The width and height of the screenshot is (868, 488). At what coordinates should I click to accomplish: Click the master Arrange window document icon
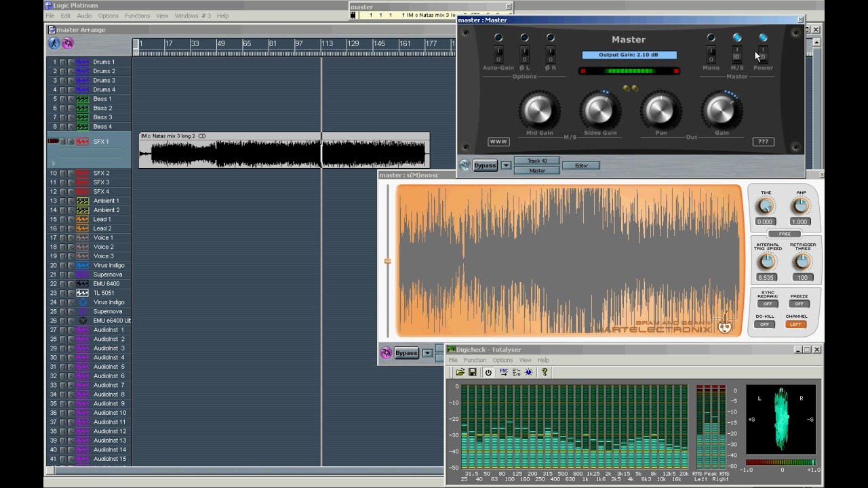52,30
